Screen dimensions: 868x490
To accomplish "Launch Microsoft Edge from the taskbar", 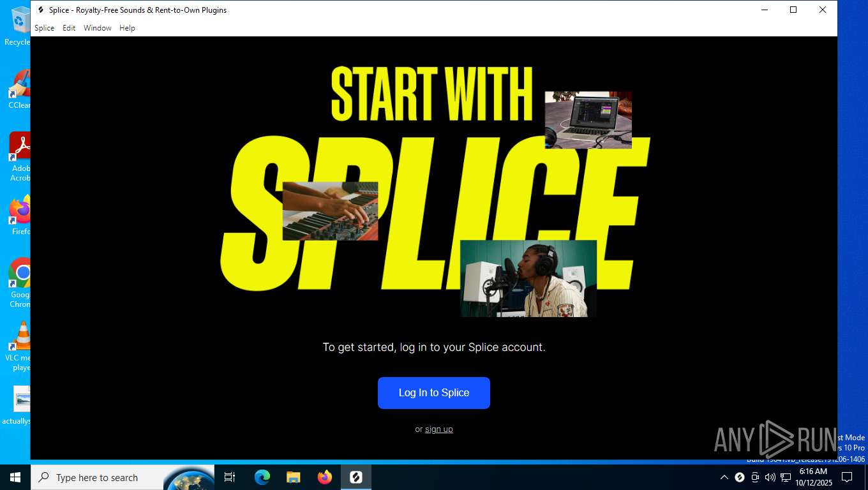I will click(x=262, y=477).
